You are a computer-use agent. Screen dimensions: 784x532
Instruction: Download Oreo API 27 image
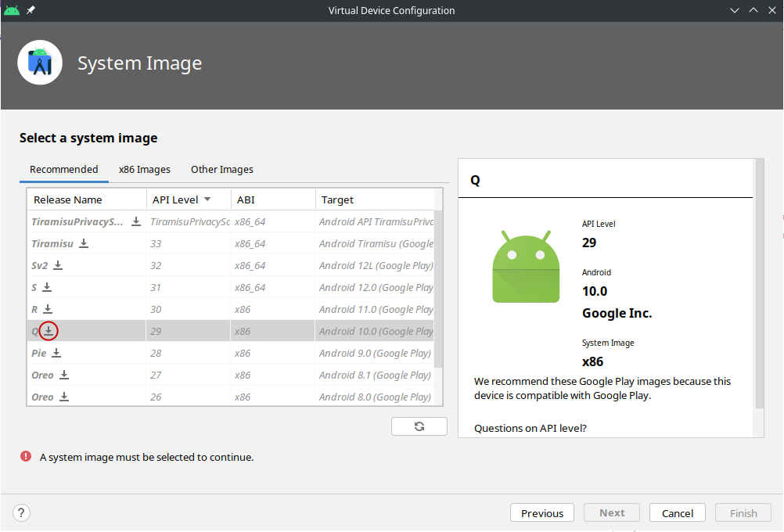click(x=64, y=375)
